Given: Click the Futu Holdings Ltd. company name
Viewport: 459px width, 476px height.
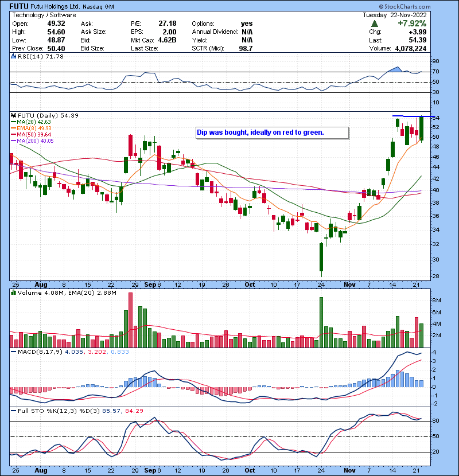Looking at the screenshot, I should [55, 6].
